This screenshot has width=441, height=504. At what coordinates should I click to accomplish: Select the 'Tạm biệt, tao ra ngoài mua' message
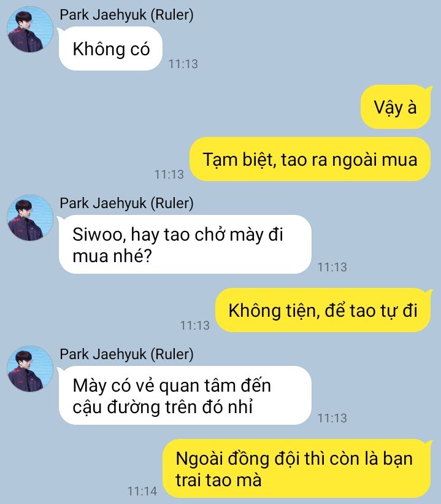click(310, 159)
